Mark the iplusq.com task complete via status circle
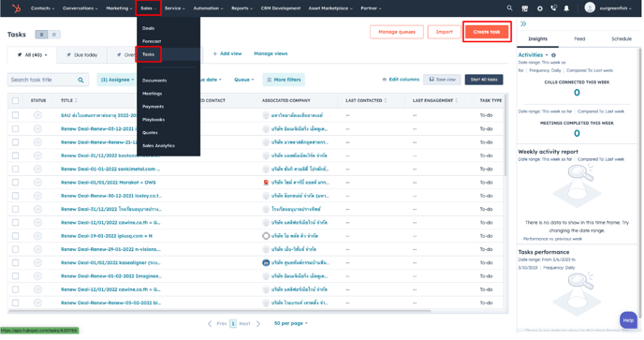 tap(37, 236)
